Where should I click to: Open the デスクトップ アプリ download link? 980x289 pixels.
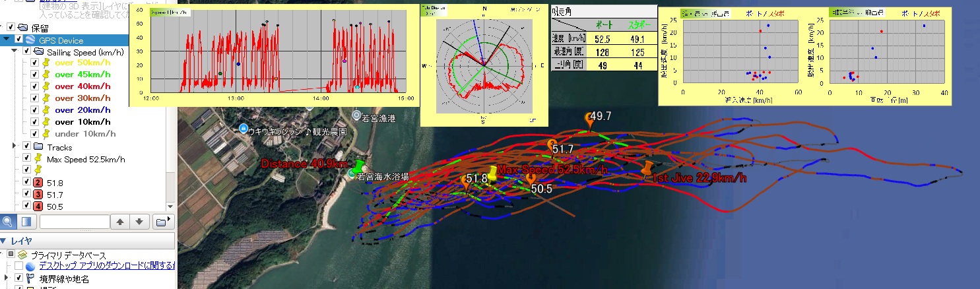106,266
